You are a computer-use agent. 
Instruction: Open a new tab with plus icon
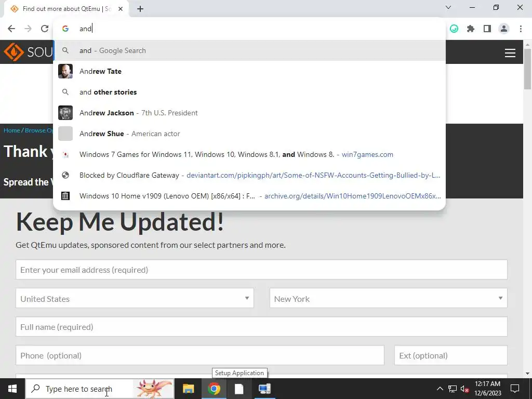tap(140, 9)
